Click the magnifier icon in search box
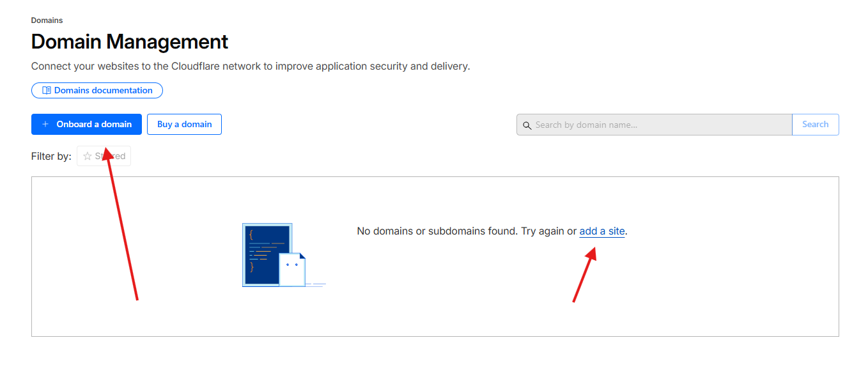This screenshot has width=868, height=386. pos(527,125)
